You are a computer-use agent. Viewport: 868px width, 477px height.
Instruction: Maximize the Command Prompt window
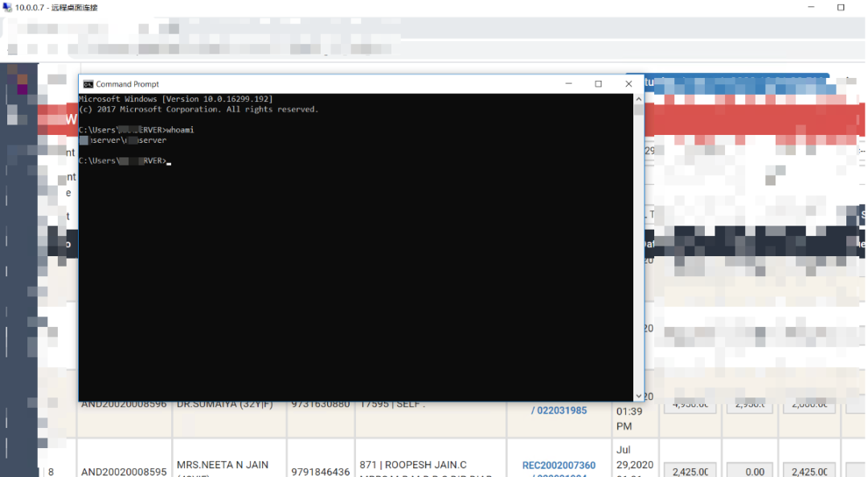(599, 84)
